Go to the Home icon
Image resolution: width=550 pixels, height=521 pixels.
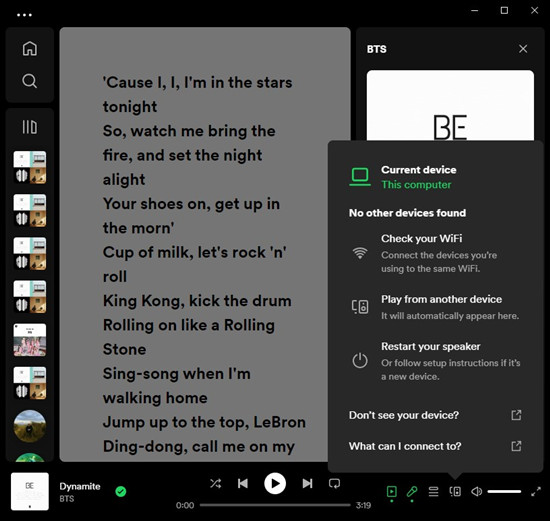29,48
